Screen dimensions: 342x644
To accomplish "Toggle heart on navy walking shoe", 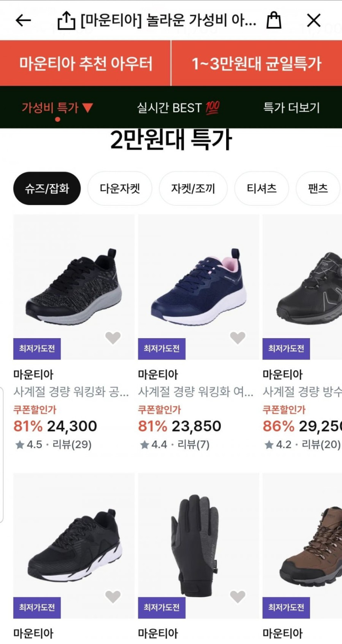I will [237, 337].
